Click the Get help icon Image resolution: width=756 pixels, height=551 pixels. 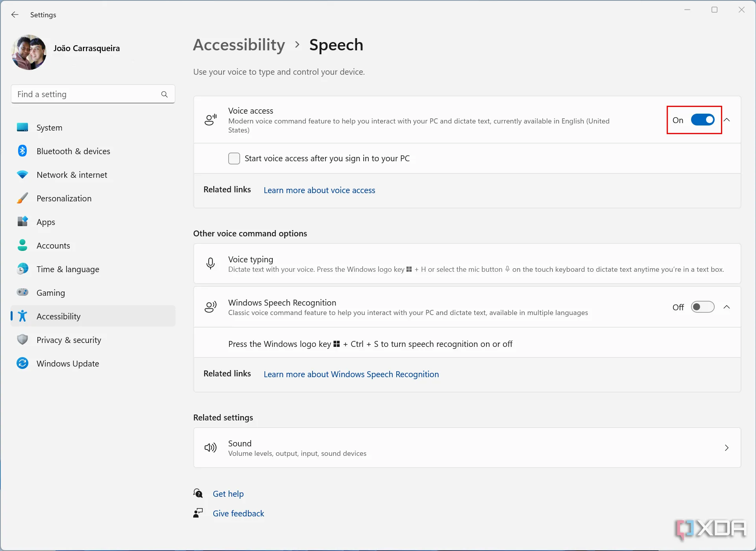click(198, 493)
